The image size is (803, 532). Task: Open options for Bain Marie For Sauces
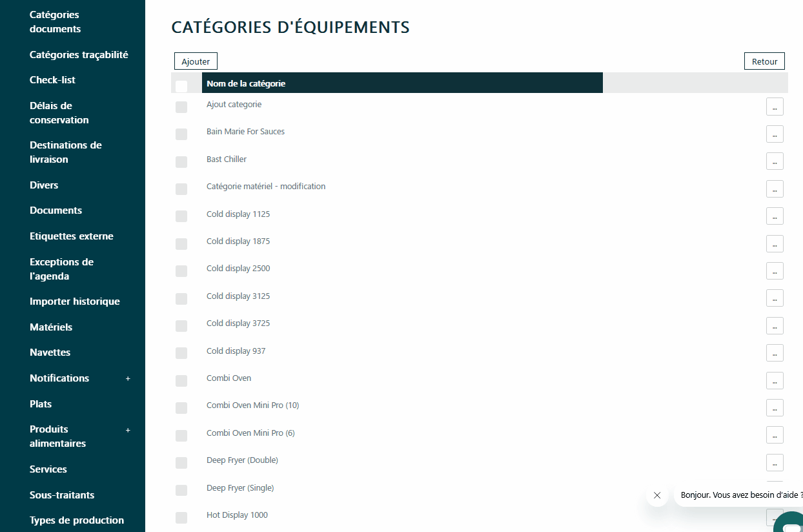pyautogui.click(x=774, y=134)
